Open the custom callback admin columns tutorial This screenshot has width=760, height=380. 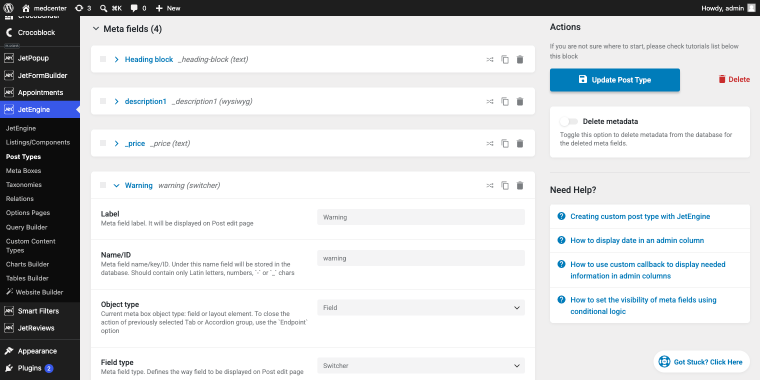[x=648, y=270]
